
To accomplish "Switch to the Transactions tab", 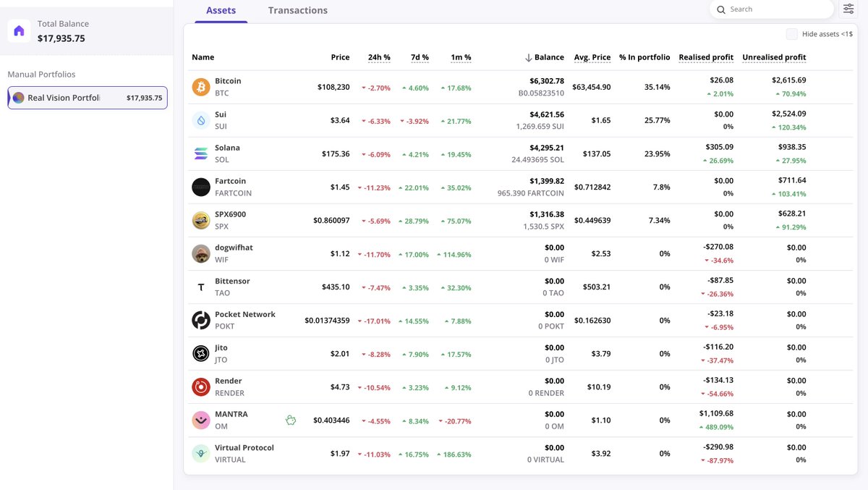I will [298, 10].
